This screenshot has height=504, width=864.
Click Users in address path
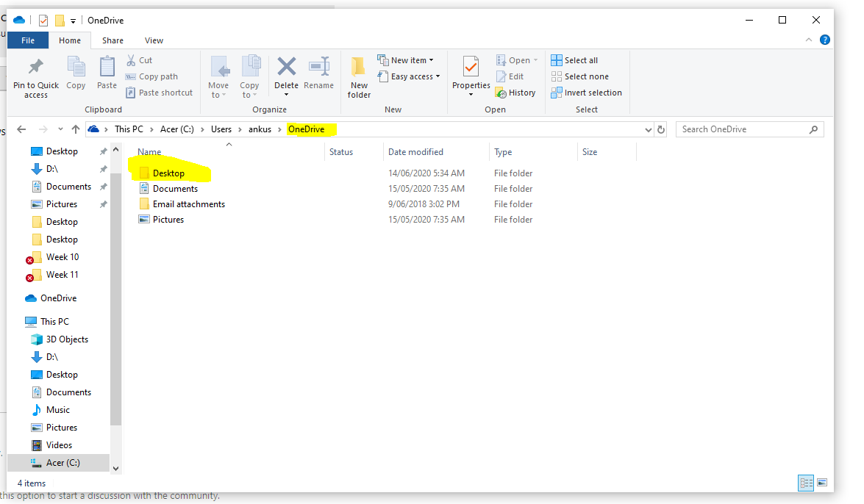point(221,129)
